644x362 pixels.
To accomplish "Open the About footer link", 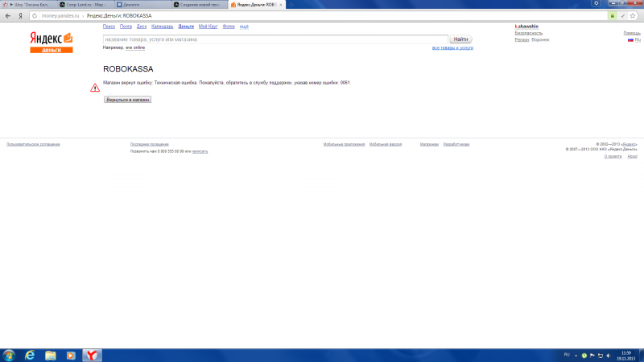I will point(633,156).
